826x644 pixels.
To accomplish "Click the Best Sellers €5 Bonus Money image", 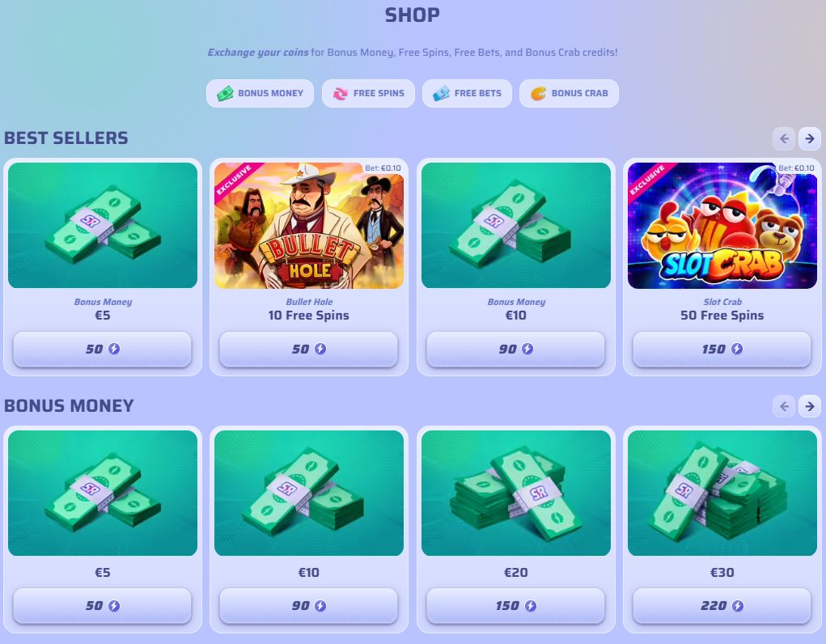I will (103, 226).
